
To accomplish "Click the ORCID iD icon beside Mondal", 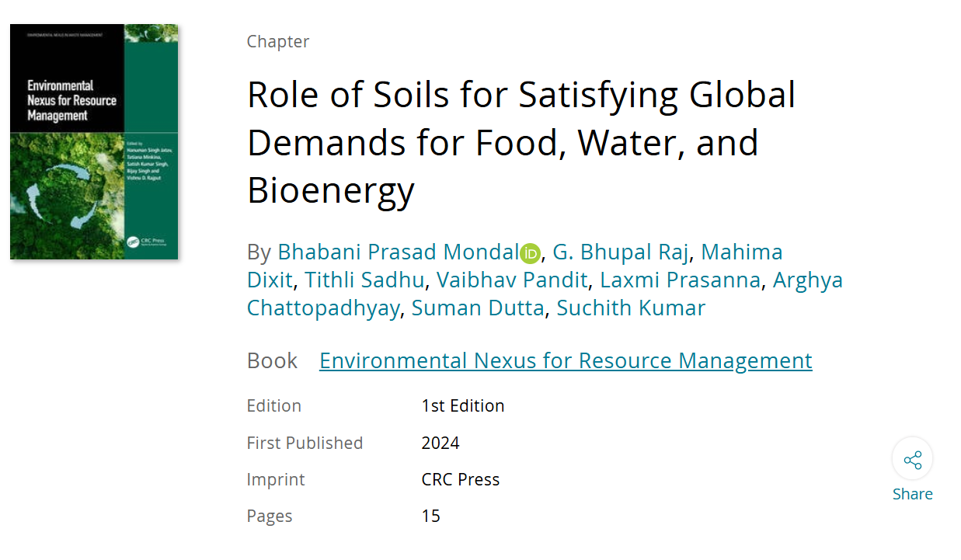I will pos(531,253).
